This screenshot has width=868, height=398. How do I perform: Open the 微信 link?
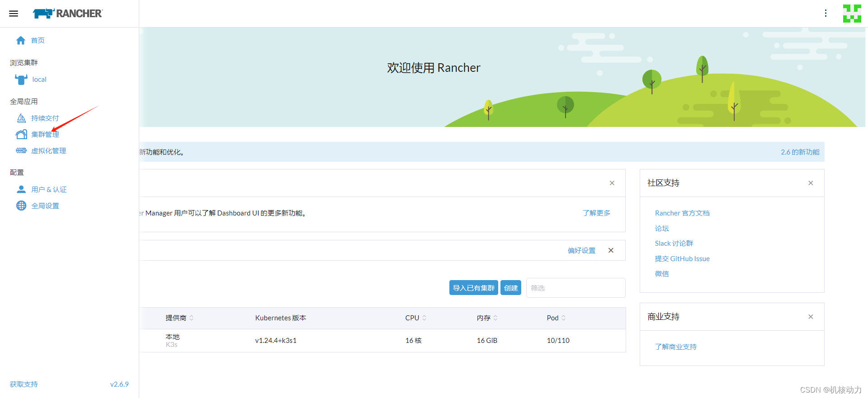tap(662, 274)
